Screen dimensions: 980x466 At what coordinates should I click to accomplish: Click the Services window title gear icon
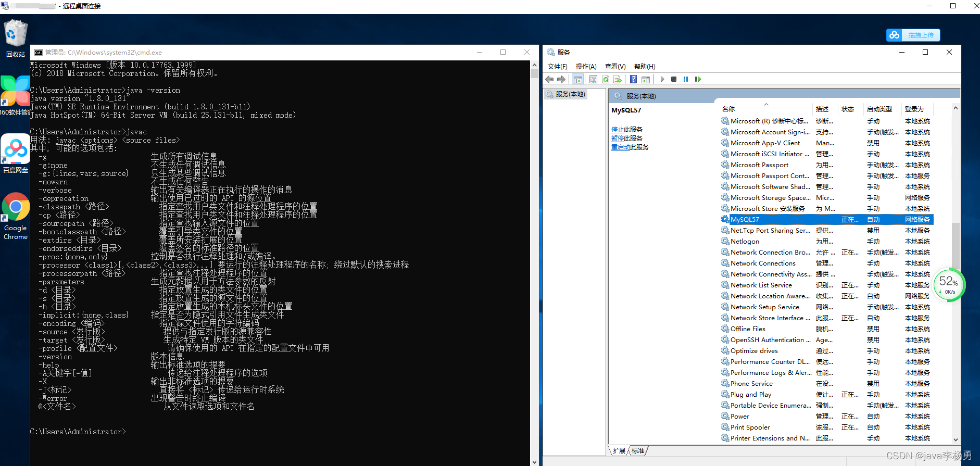551,52
